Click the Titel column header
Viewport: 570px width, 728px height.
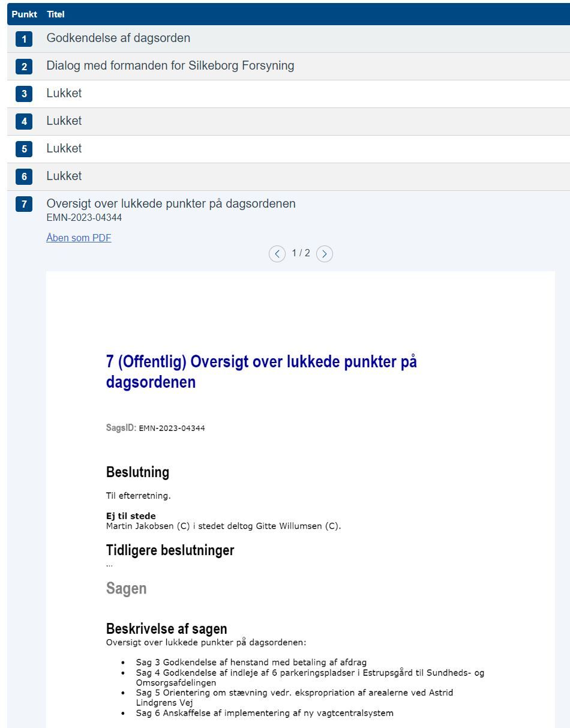click(x=56, y=14)
